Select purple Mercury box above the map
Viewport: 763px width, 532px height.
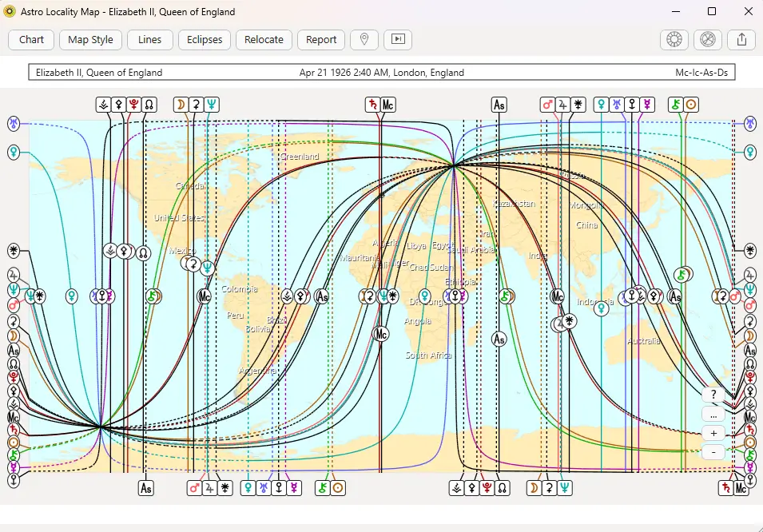point(646,105)
